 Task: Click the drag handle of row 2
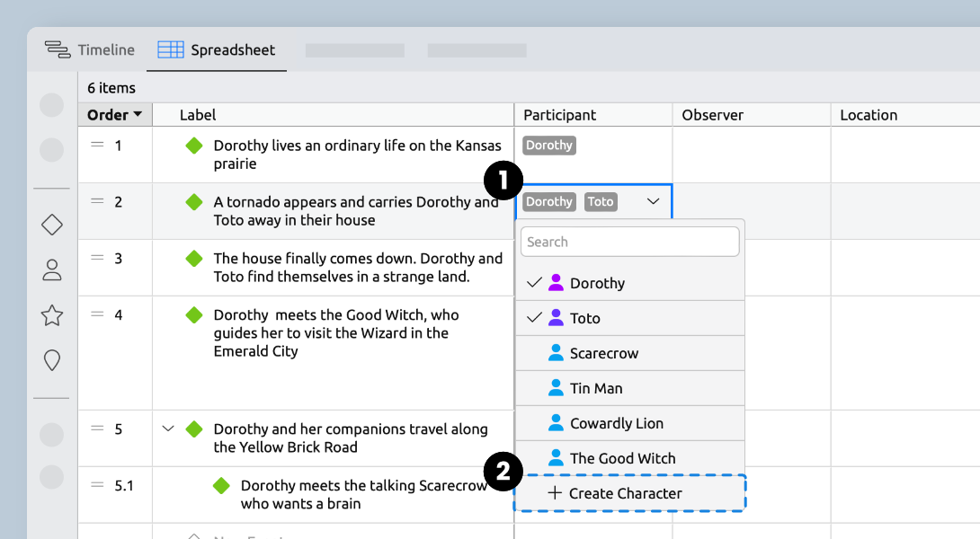[x=97, y=201]
